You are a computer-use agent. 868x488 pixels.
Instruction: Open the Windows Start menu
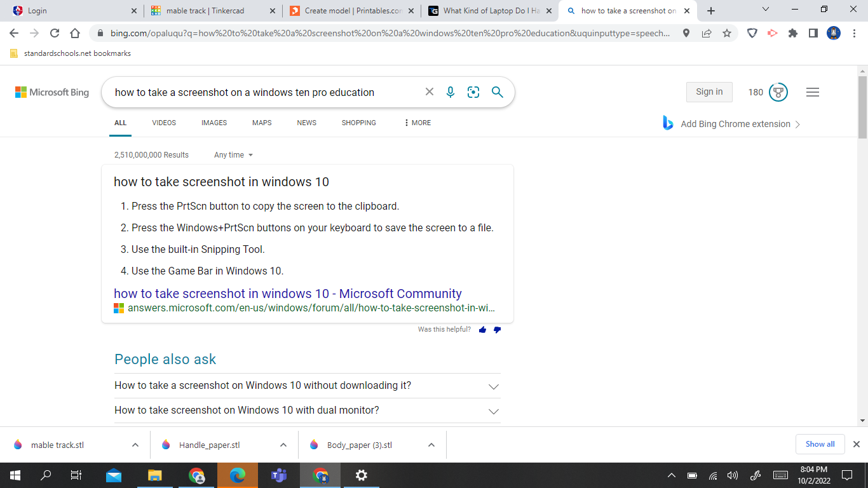tap(15, 475)
